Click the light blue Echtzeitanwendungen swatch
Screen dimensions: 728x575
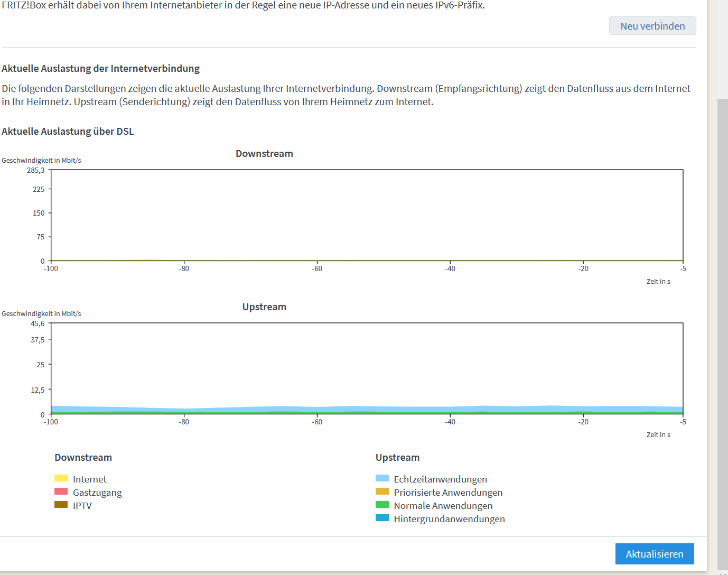[382, 478]
